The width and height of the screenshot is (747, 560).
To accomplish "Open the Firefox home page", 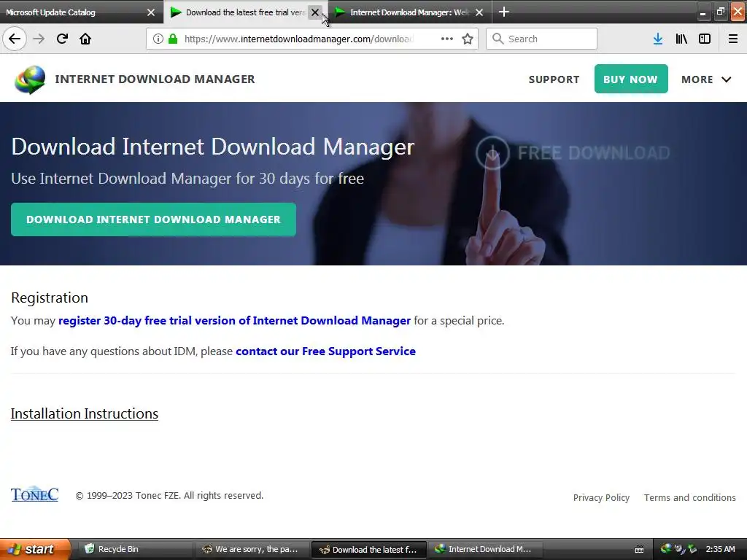I will 85,39.
